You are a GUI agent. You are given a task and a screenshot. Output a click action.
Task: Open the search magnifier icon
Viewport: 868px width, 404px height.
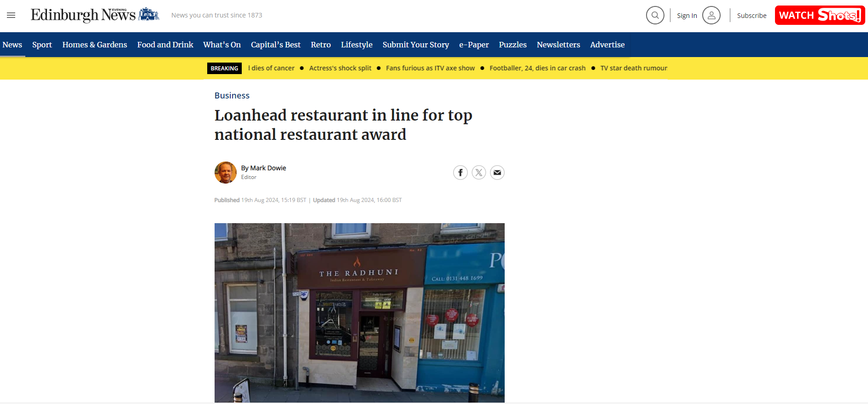[655, 15]
